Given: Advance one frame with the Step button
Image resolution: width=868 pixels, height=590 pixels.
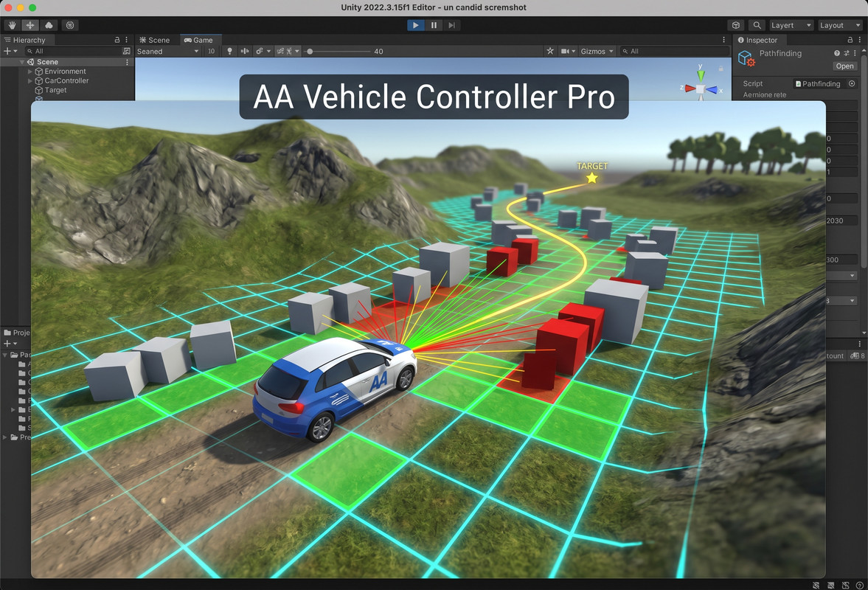Looking at the screenshot, I should [452, 25].
